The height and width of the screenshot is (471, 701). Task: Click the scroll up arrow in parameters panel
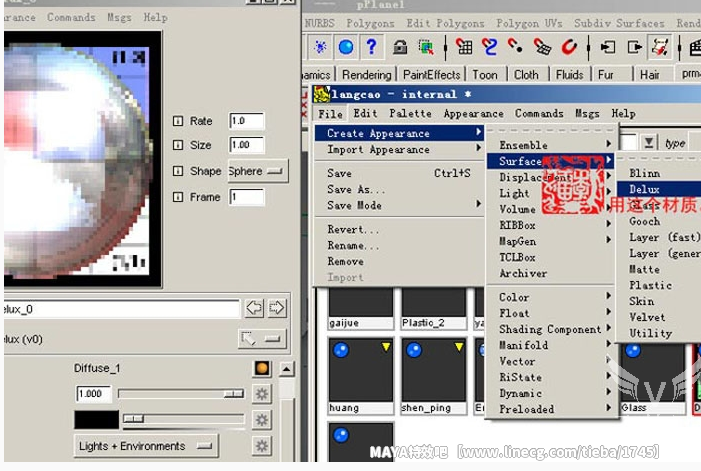(x=287, y=369)
